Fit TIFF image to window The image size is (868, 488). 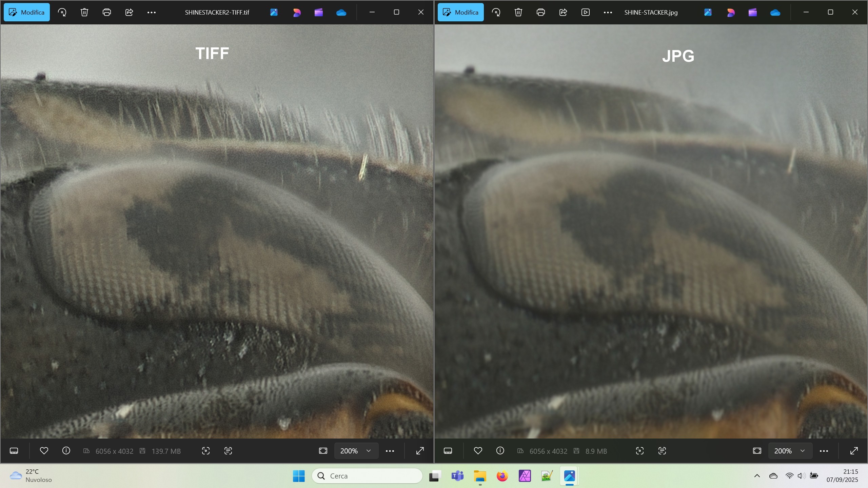(323, 451)
